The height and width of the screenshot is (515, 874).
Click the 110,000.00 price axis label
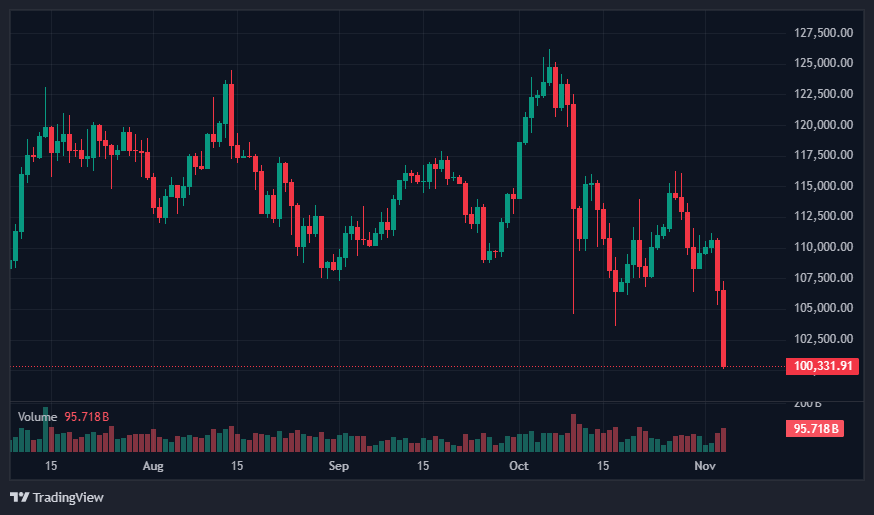point(823,247)
